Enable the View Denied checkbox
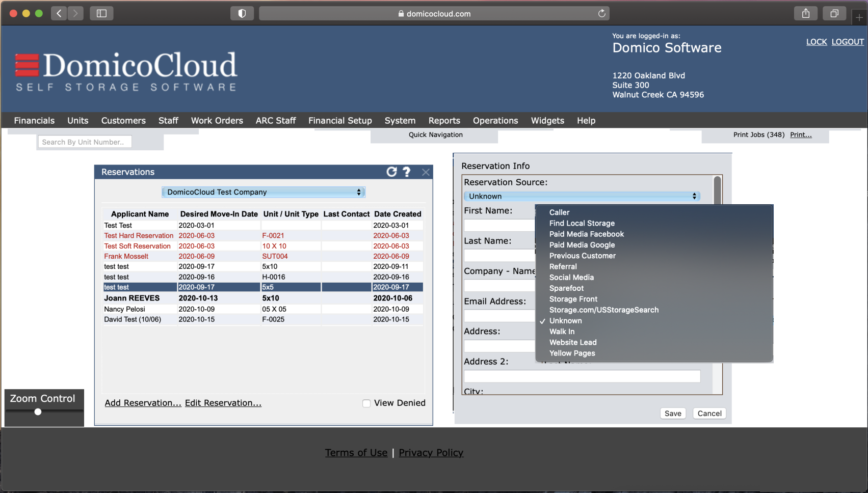 pyautogui.click(x=366, y=403)
